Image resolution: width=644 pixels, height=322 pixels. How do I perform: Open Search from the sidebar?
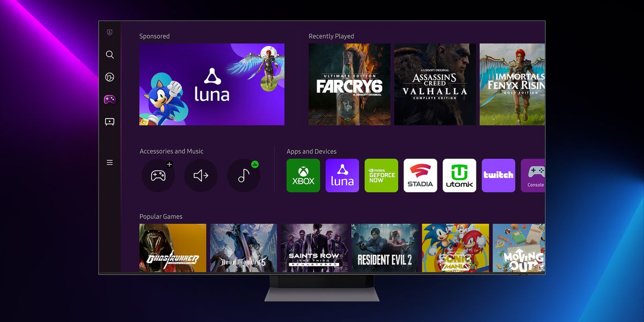click(109, 55)
